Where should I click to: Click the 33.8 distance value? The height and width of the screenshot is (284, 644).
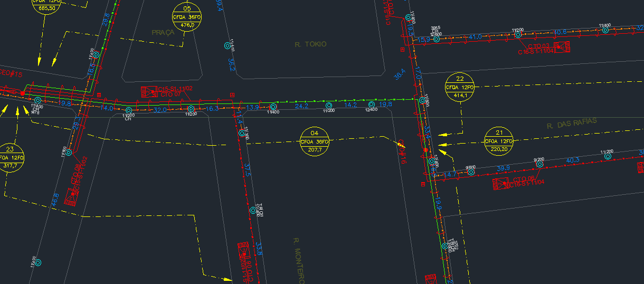click(259, 249)
